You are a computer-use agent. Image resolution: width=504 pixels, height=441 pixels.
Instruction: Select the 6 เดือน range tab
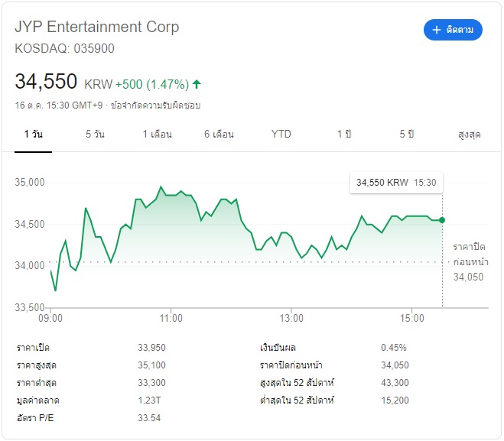point(219,134)
